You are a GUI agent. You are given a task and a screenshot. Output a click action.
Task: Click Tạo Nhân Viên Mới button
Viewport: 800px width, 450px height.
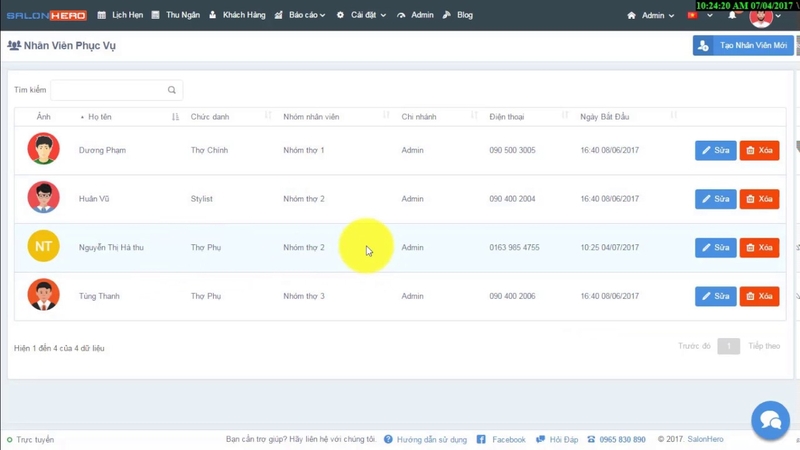[743, 45]
